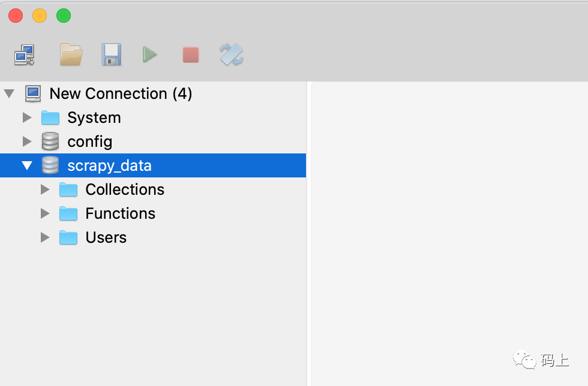588x386 pixels.
Task: Click the refresh/rotate toolbar icon
Action: 232,55
